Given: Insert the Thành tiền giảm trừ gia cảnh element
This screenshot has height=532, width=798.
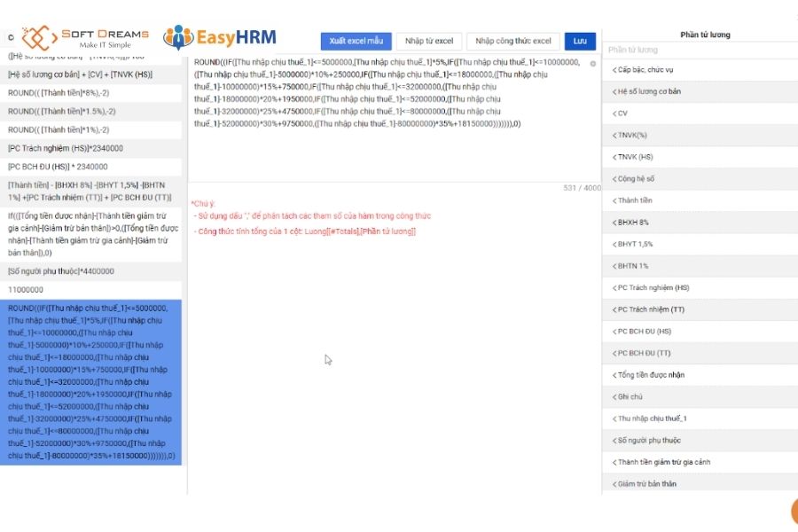Looking at the screenshot, I should click(x=700, y=462).
